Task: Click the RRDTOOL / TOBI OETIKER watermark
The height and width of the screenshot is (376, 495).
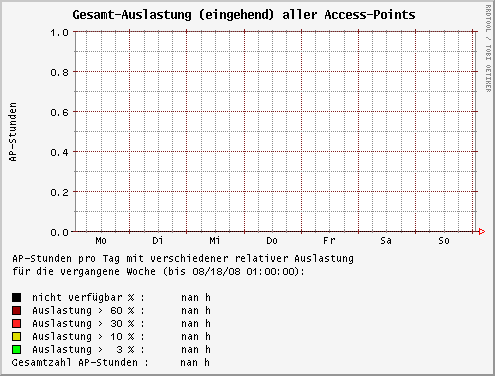Action: (488, 48)
